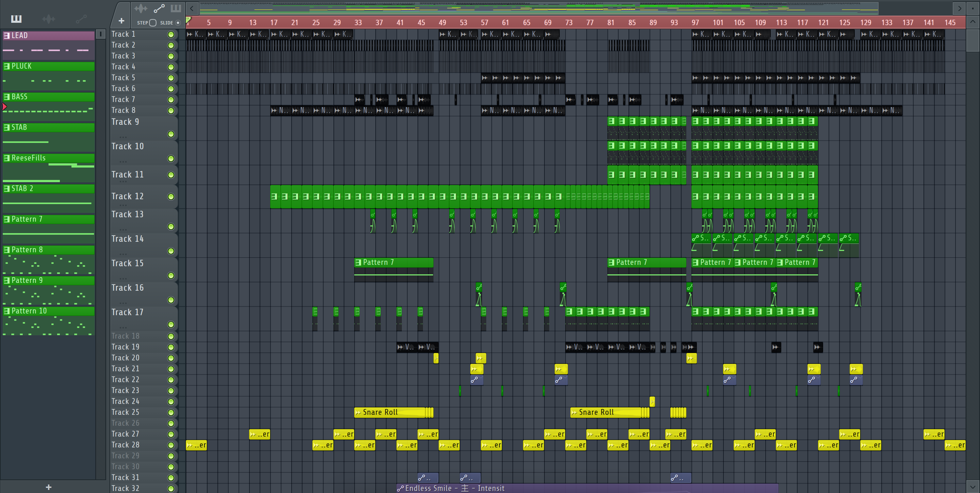Select the playing-pattern red arrow beside BASS
The height and width of the screenshot is (493, 980).
(x=4, y=106)
